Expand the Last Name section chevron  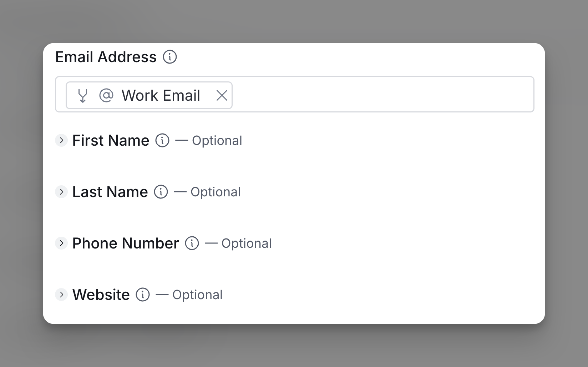pos(61,192)
